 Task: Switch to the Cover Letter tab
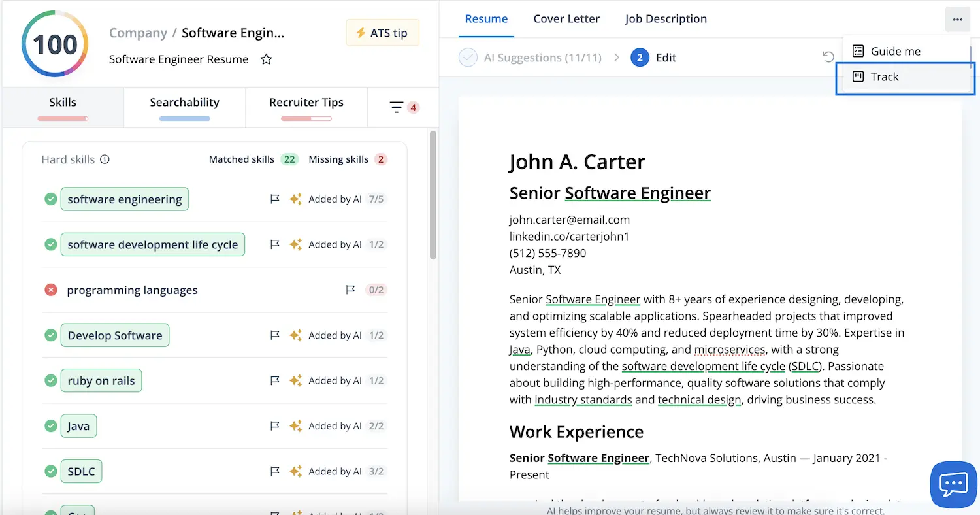(x=566, y=19)
